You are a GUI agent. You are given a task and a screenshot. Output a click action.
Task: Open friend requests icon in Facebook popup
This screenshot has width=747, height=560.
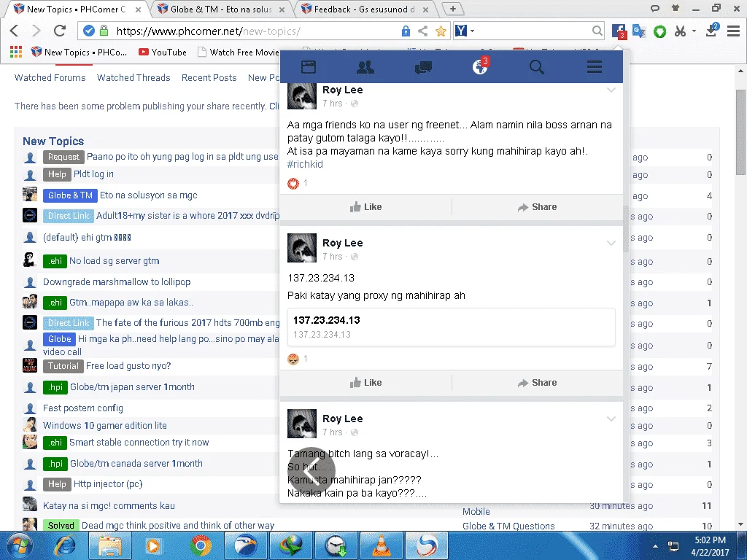[x=365, y=67]
